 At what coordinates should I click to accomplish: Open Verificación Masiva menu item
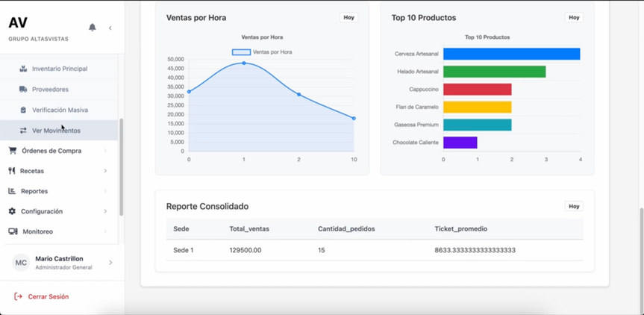click(x=59, y=110)
